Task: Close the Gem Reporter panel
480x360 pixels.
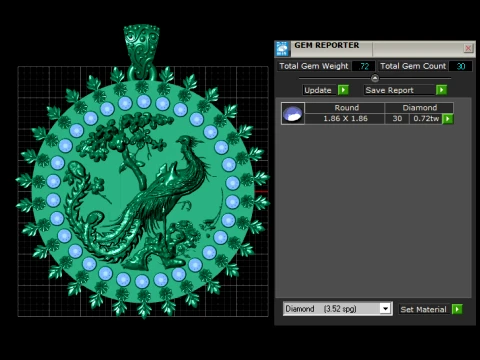Action: click(x=468, y=48)
